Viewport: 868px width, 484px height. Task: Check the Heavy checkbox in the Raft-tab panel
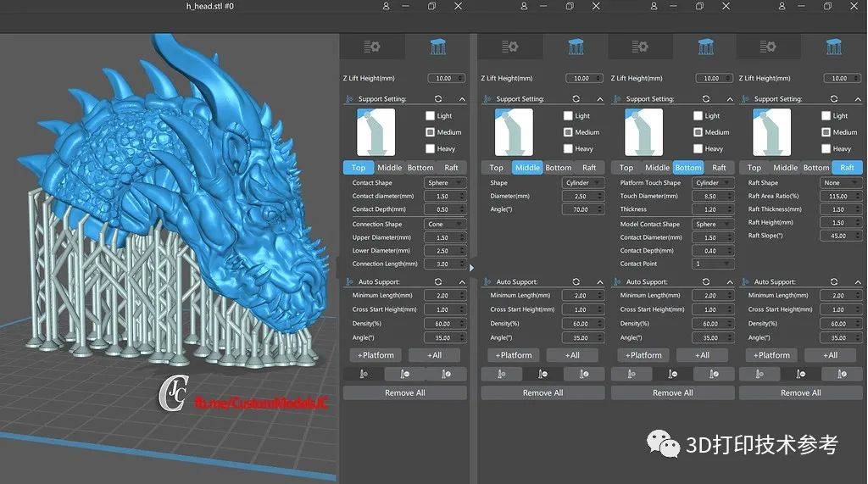[826, 148]
